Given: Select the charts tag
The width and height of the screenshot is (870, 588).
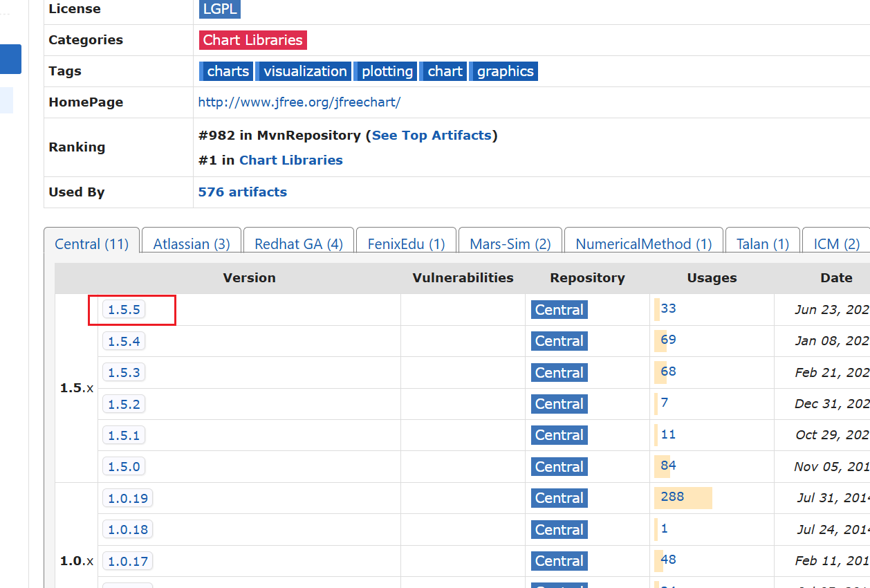Looking at the screenshot, I should point(227,71).
